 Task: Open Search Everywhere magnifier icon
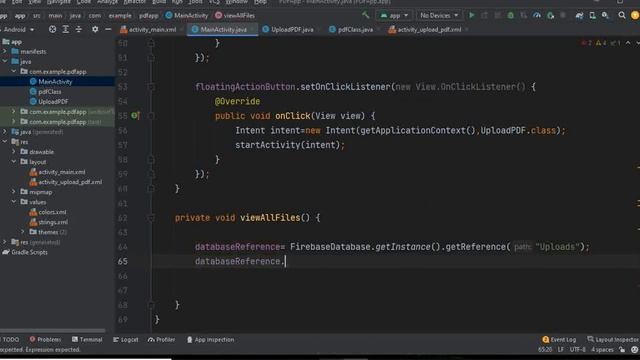622,16
